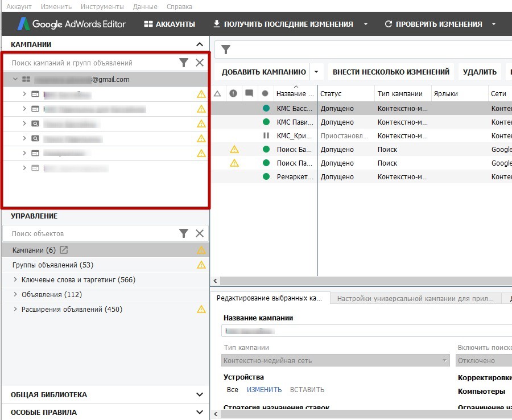The image size is (512, 420).
Task: Sort by the status circle column header
Action: (265, 94)
